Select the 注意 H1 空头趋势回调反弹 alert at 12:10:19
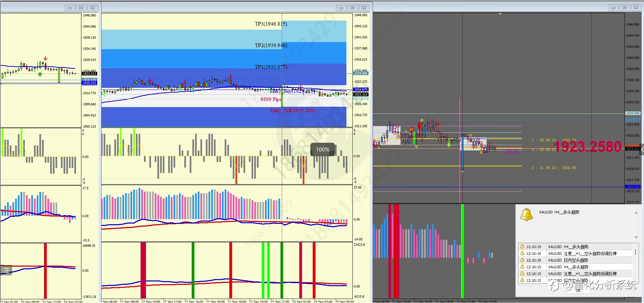644x303 pixels. 575,254
